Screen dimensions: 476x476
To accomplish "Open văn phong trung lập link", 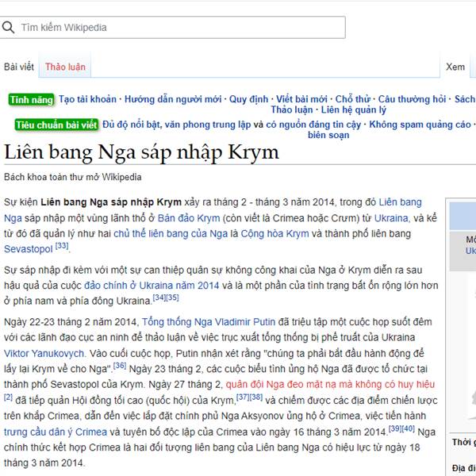I will click(208, 125).
